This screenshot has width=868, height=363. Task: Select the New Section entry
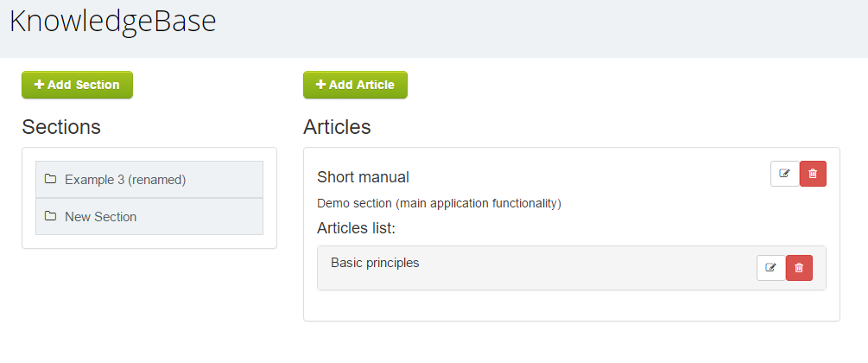149,217
